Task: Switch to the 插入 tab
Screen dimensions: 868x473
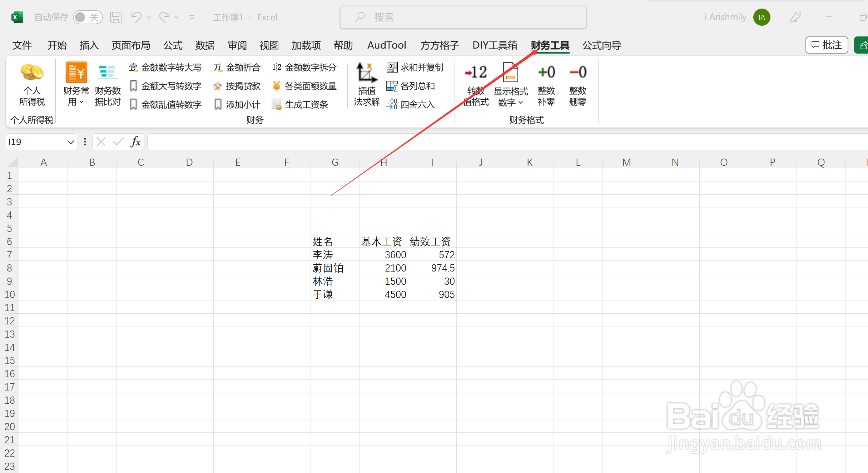Action: coord(89,45)
